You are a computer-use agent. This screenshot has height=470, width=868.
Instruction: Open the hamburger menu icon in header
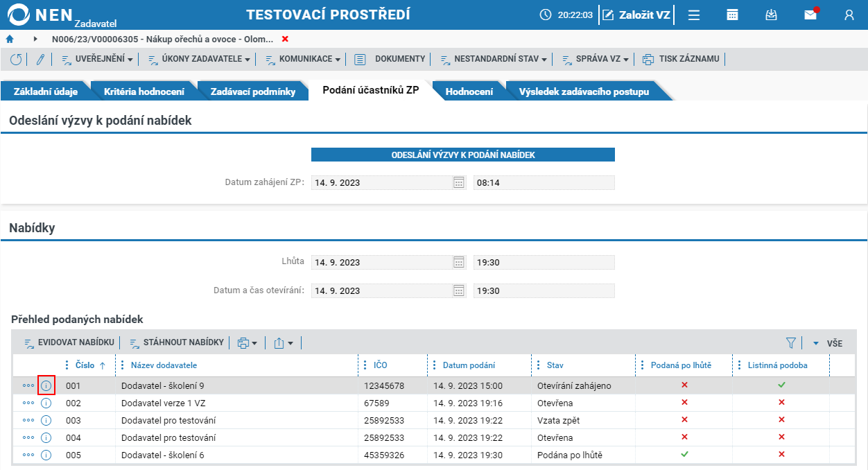pos(693,15)
